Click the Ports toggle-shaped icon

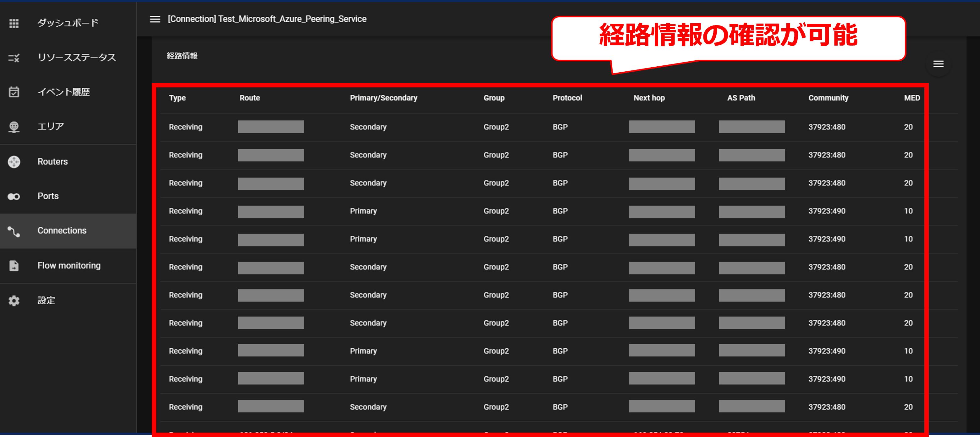(14, 196)
